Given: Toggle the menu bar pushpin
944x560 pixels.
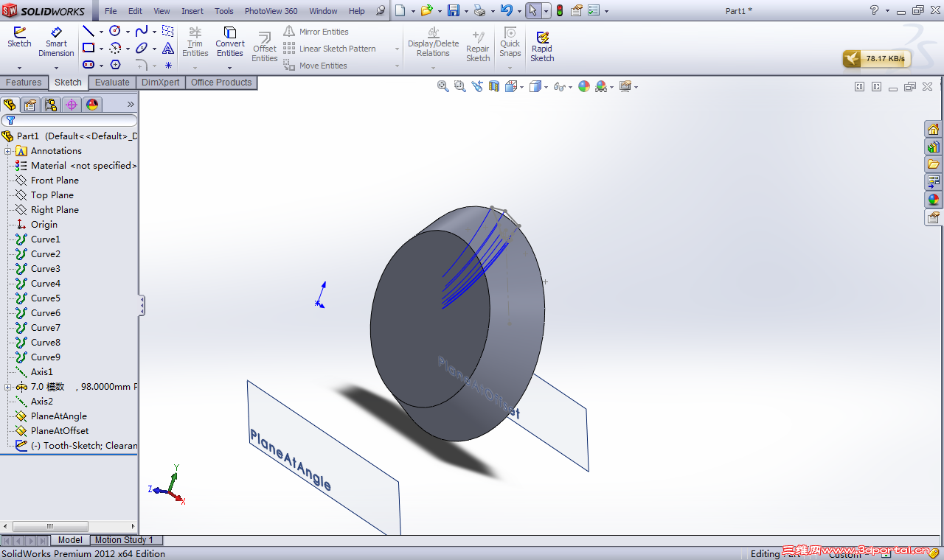Looking at the screenshot, I should (x=381, y=11).
